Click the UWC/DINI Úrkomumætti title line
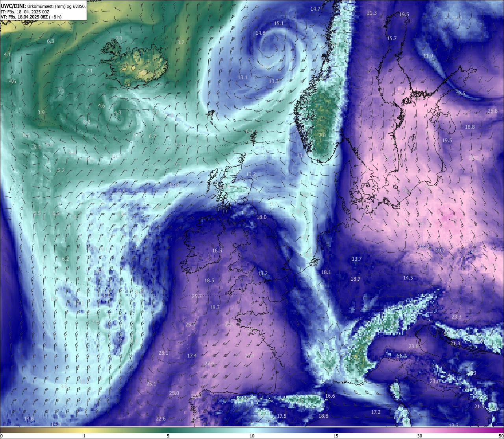 43,6
